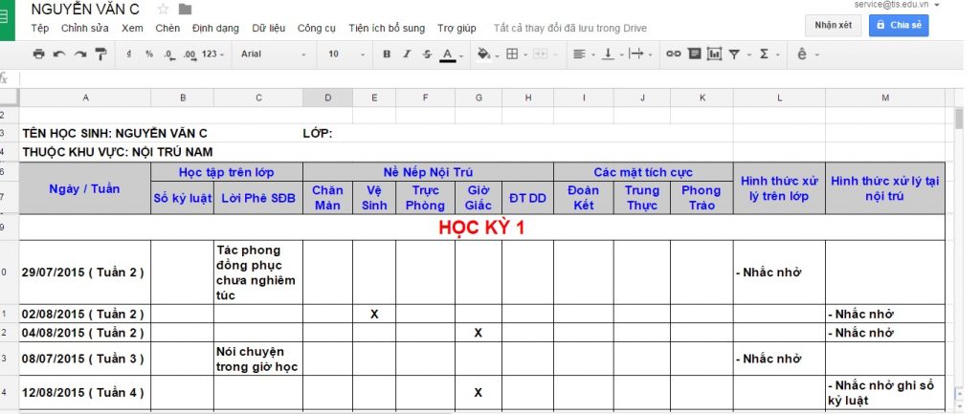Toggle italic formatting
980x414 pixels.
(407, 54)
